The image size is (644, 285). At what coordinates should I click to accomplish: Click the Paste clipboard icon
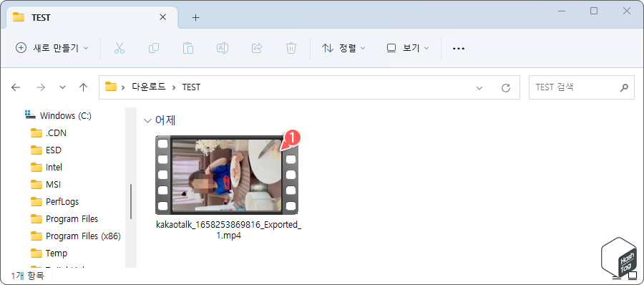point(188,48)
